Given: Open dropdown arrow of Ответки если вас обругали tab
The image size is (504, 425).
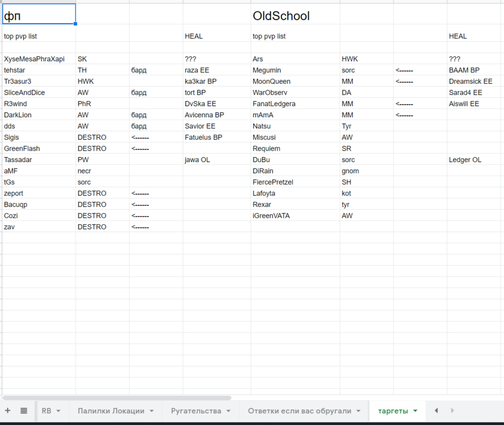Looking at the screenshot, I should click(x=359, y=411).
